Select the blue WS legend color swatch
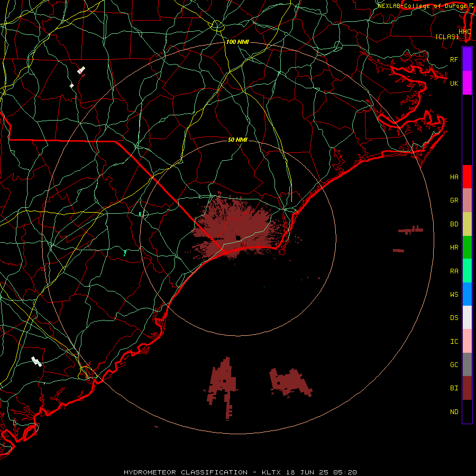This screenshot has height=476, width=476. (x=467, y=294)
